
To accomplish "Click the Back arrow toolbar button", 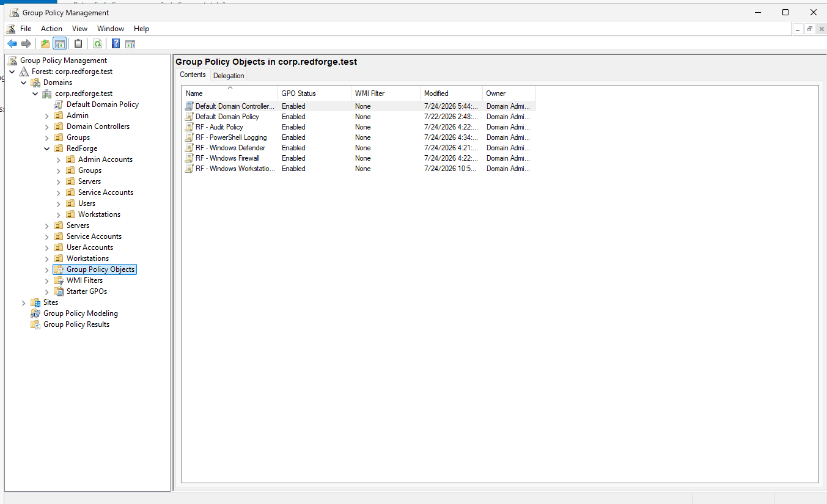I will coord(12,43).
